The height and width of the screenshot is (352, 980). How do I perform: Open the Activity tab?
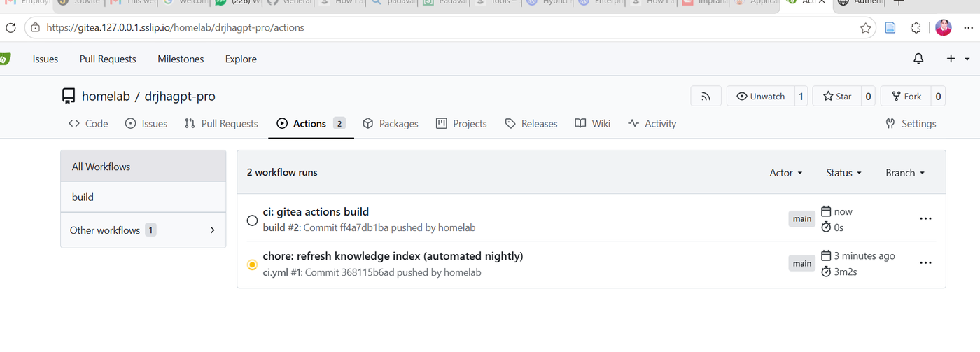click(x=652, y=123)
